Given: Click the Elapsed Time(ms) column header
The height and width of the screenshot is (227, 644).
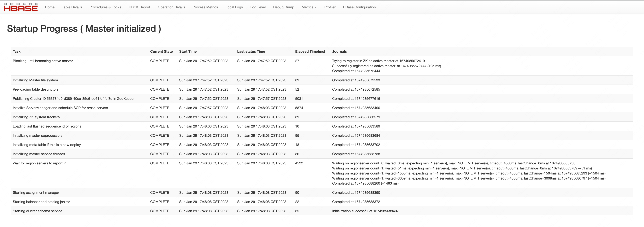Looking at the screenshot, I should pyautogui.click(x=310, y=52).
